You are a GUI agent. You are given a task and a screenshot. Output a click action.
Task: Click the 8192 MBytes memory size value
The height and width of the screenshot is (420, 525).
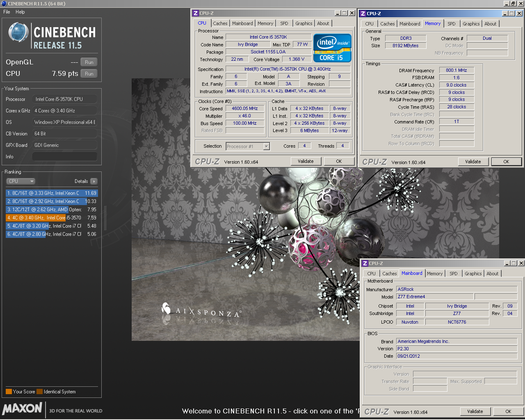(x=406, y=46)
